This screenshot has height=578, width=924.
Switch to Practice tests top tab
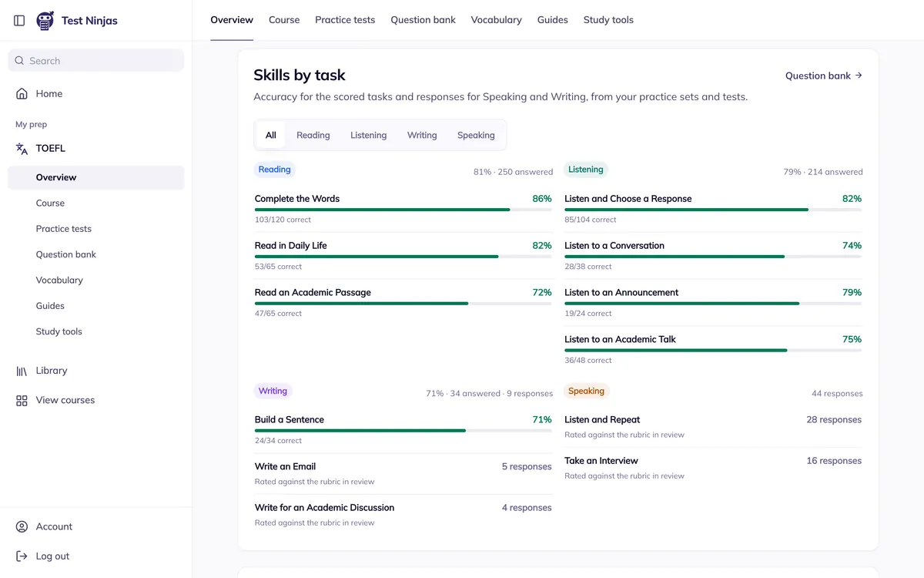coord(345,20)
